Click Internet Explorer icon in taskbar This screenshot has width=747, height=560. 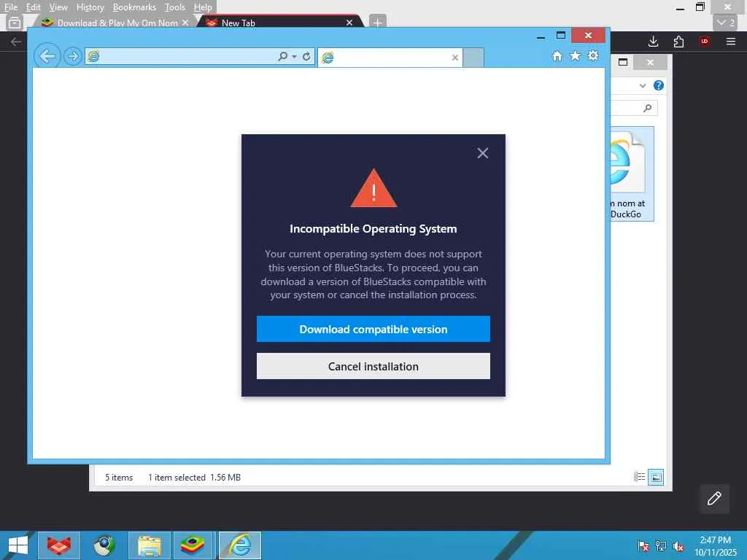tap(239, 545)
